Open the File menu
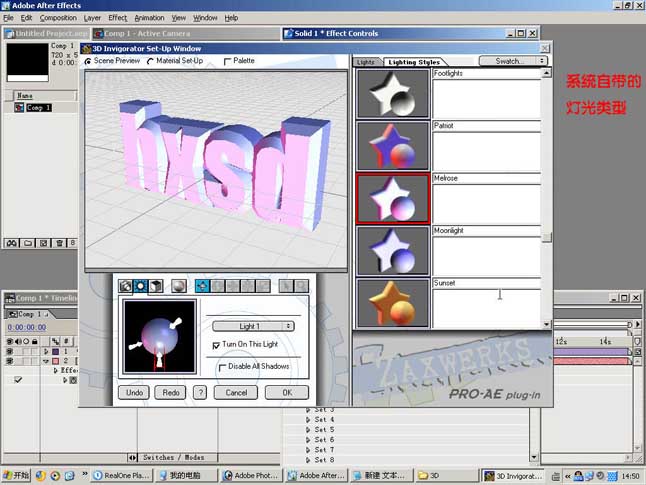Image resolution: width=646 pixels, height=485 pixels. click(x=8, y=18)
